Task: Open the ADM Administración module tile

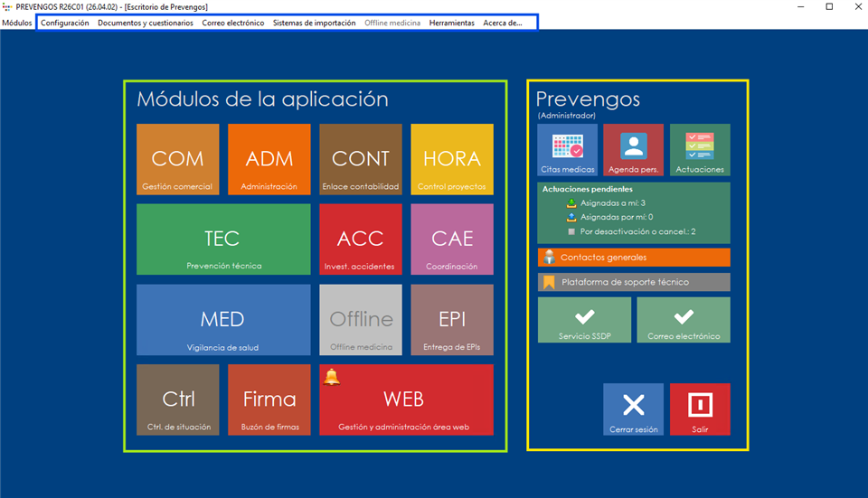Action: [x=269, y=159]
